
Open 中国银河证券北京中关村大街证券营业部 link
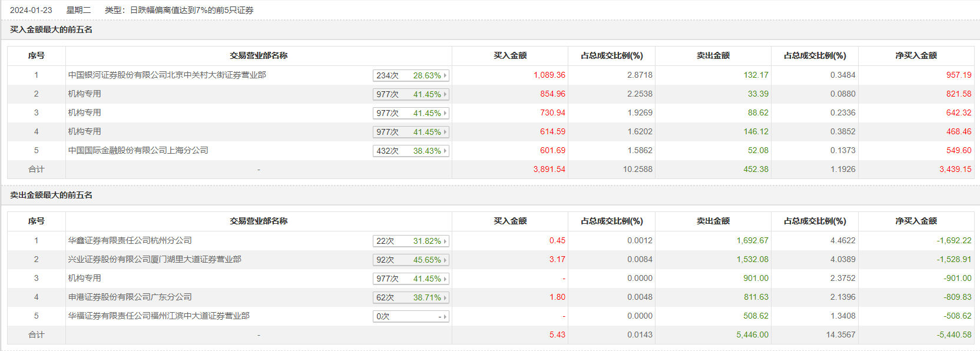[167, 75]
